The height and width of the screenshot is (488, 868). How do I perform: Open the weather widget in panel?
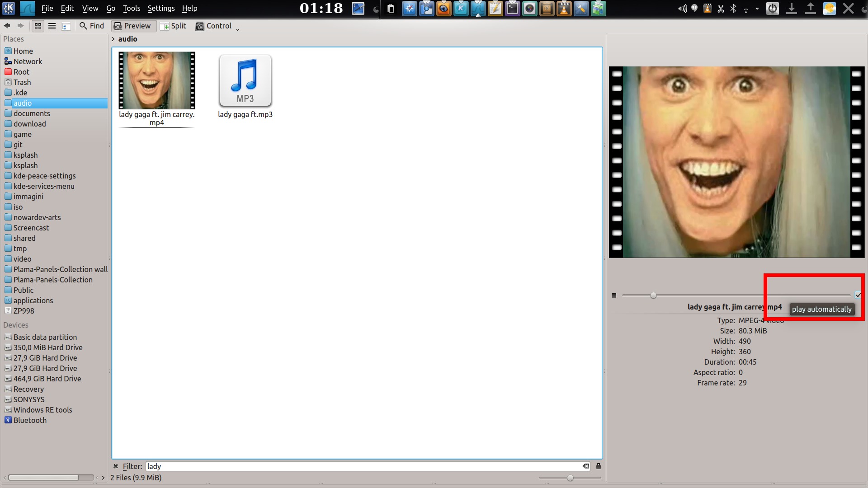coord(830,9)
